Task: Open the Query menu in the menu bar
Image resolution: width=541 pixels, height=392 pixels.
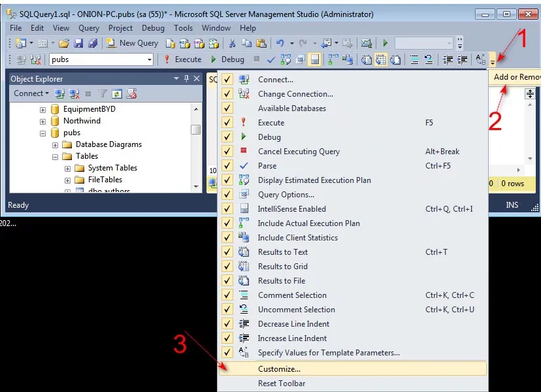Action: pos(89,28)
